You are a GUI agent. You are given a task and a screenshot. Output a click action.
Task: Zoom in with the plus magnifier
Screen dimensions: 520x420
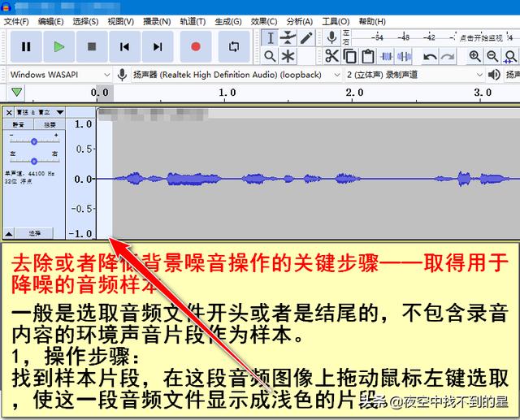pyautogui.click(x=474, y=56)
